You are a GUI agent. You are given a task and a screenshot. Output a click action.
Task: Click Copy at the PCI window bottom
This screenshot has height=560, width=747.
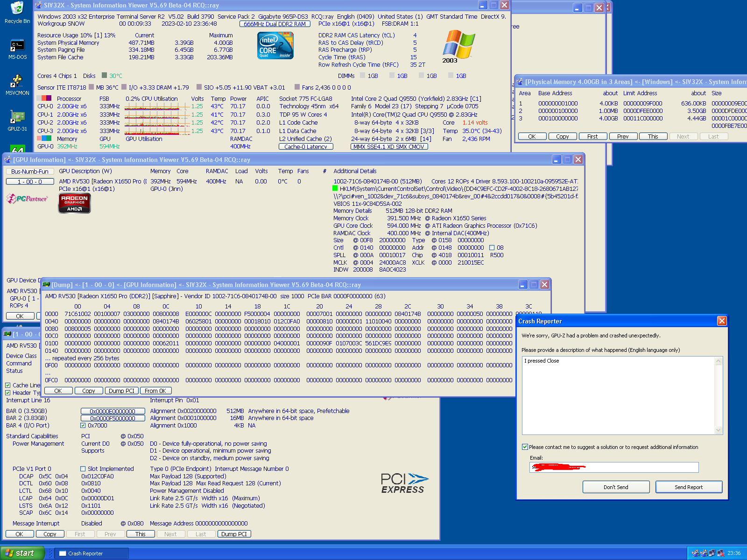[50, 534]
